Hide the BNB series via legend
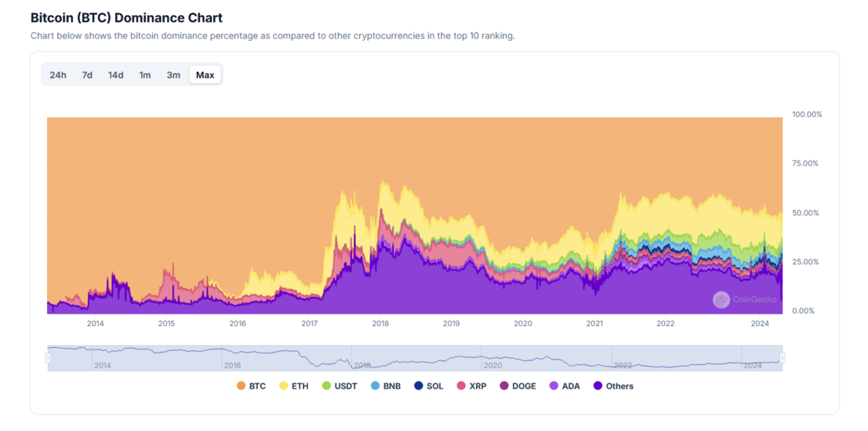Image resolution: width=868 pixels, height=431 pixels. pyautogui.click(x=386, y=386)
